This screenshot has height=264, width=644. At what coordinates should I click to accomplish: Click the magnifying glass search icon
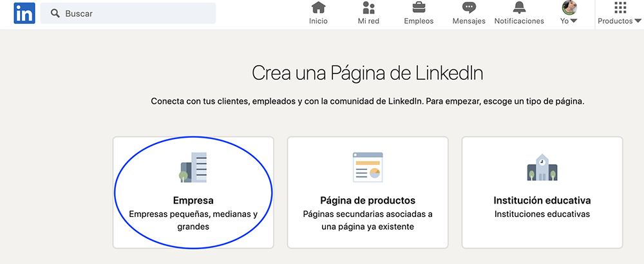pos(55,13)
